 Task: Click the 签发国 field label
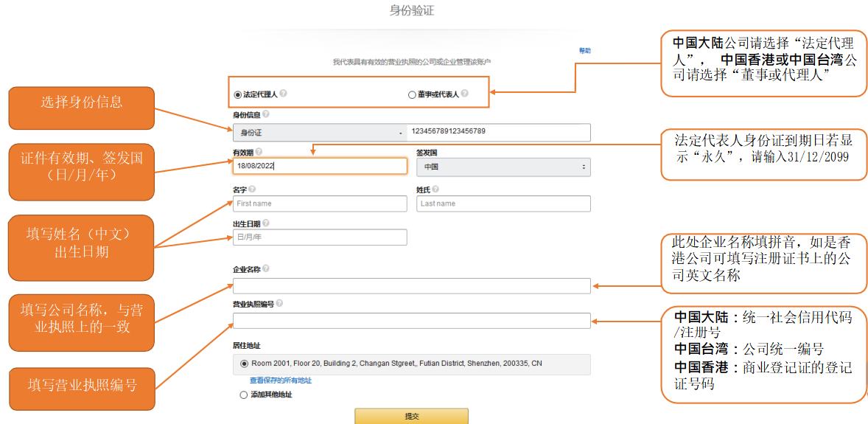[x=426, y=152]
